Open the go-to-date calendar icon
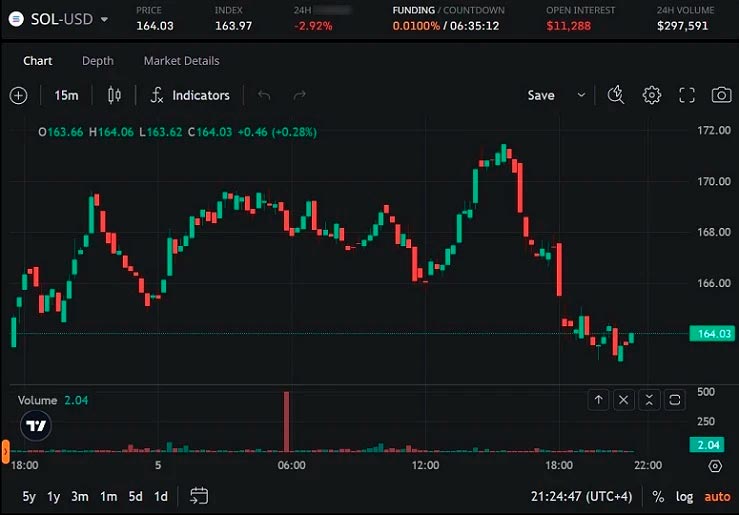Image resolution: width=739 pixels, height=515 pixels. [198, 496]
